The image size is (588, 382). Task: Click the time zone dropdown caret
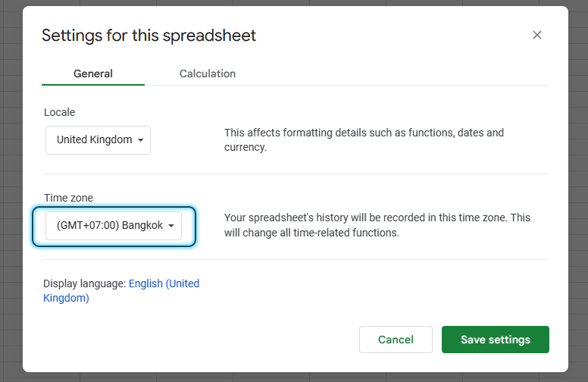[x=172, y=226]
